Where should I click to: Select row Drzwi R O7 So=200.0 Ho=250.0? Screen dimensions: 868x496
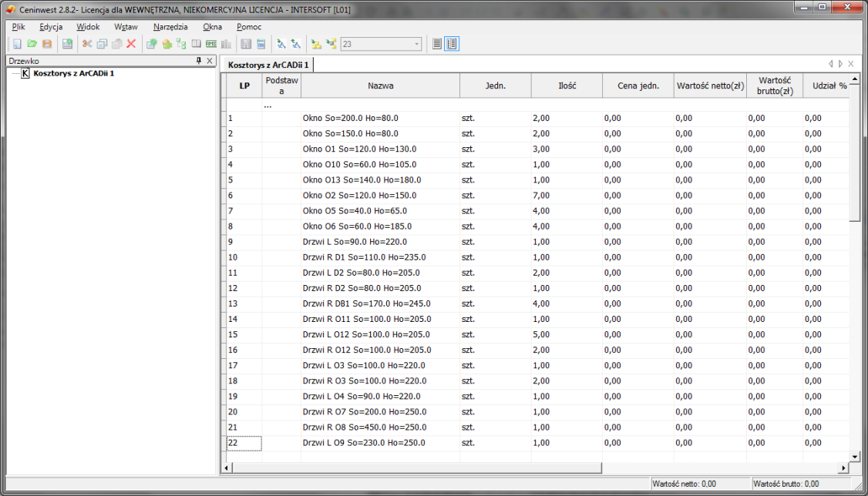(537, 412)
